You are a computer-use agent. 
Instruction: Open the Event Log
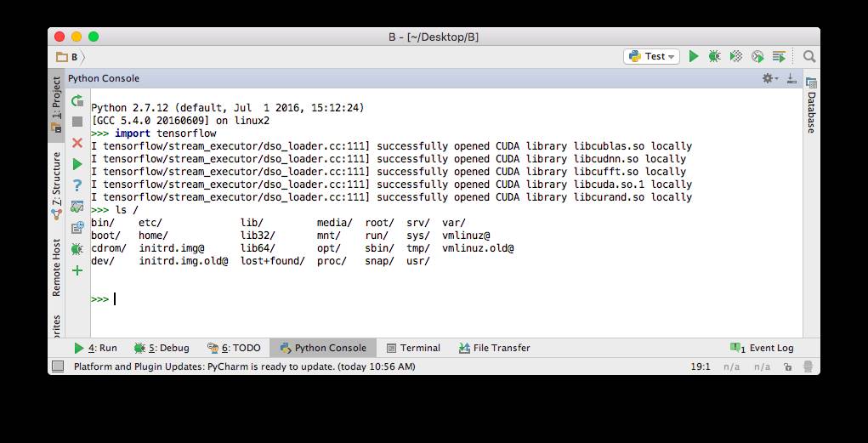tap(762, 348)
